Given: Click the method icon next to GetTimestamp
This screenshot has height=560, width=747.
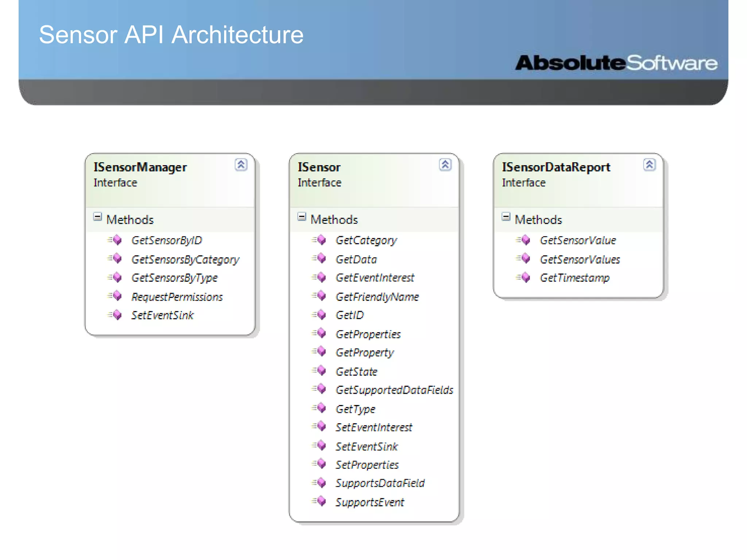Looking at the screenshot, I should pyautogui.click(x=524, y=277).
